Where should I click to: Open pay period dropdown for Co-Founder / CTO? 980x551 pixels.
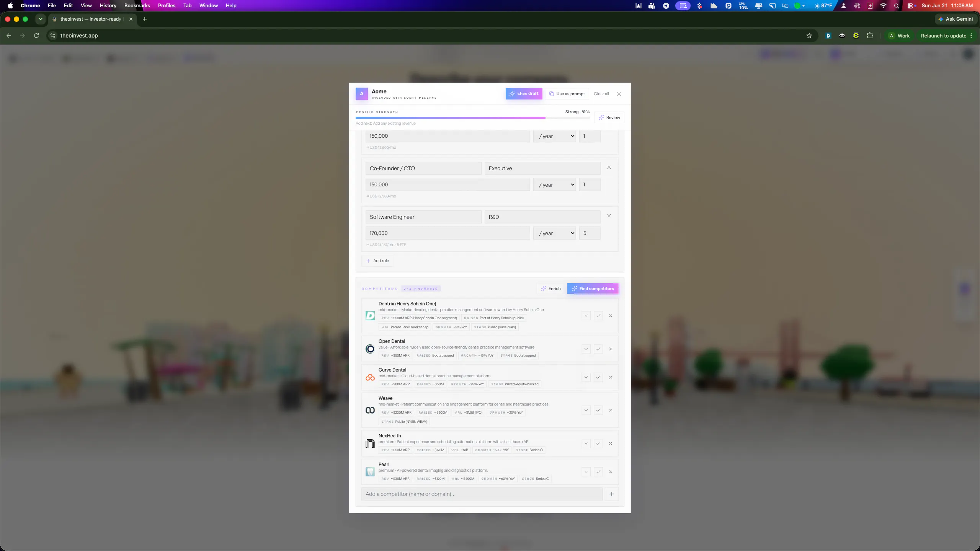point(555,185)
